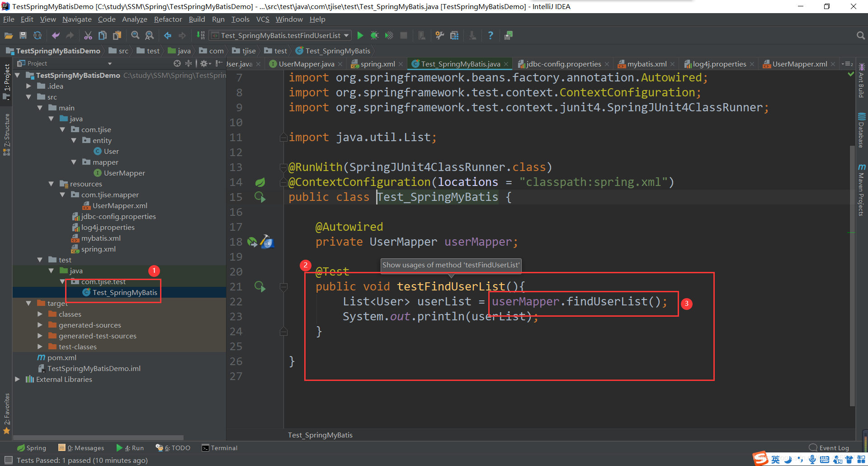The height and width of the screenshot is (466, 868).
Task: Toggle code fold at line 21 method
Action: 283,286
